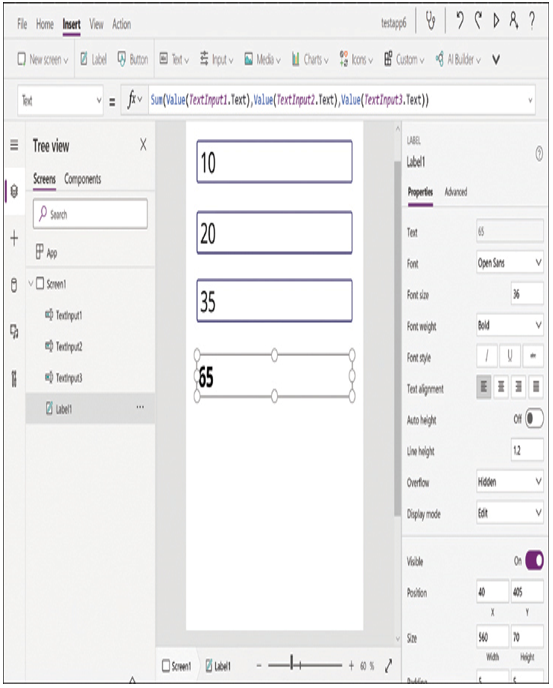Select the italic font style icon
This screenshot has height=688, width=553.
tap(487, 356)
